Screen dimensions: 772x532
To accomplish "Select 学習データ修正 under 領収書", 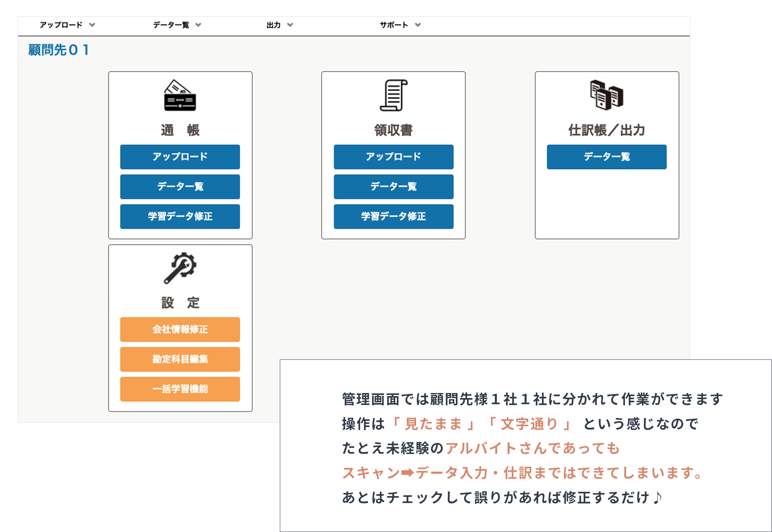I will coord(393,217).
